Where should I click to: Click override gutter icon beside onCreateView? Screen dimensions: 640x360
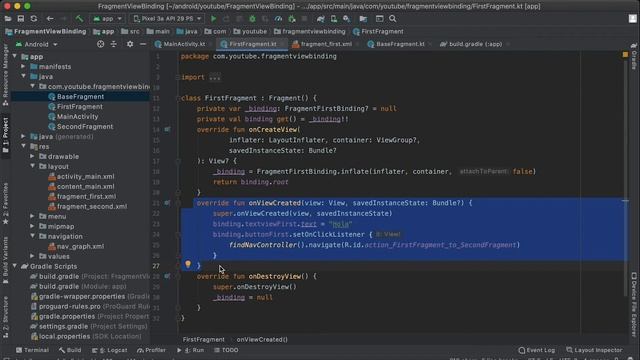point(167,129)
